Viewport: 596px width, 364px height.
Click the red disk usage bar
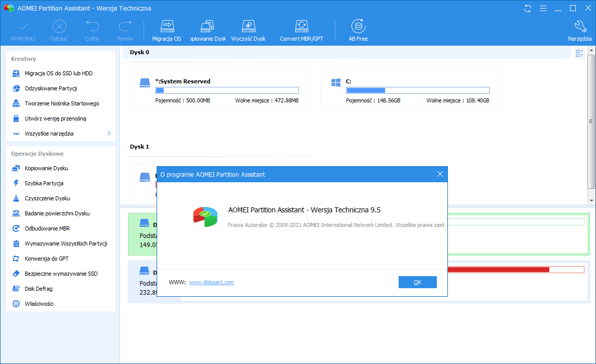(516, 270)
